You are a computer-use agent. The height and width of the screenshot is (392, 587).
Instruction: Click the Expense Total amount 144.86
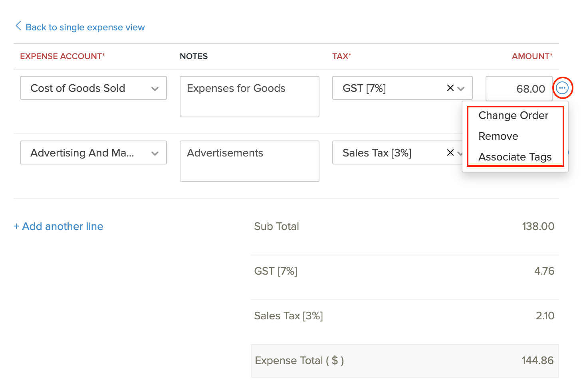pos(537,360)
